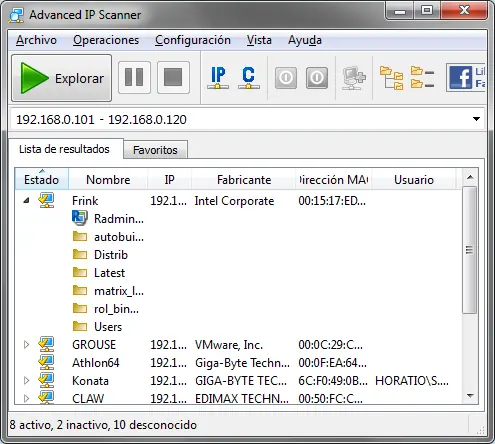Click the CLAW computer status icon
The image size is (495, 444).
point(46,397)
